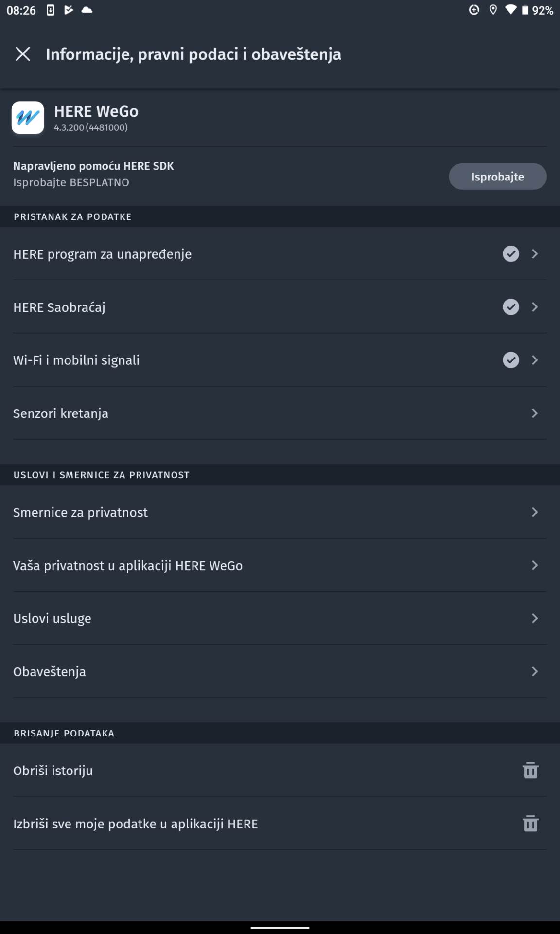560x934 pixels.
Task: Tap the bottom navigation gesture bar
Action: [280, 928]
